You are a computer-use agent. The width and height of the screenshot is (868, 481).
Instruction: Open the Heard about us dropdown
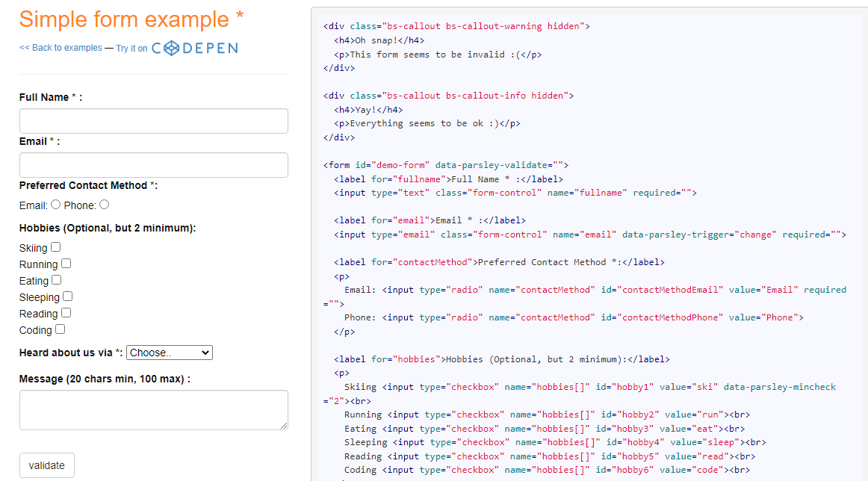[x=170, y=353]
